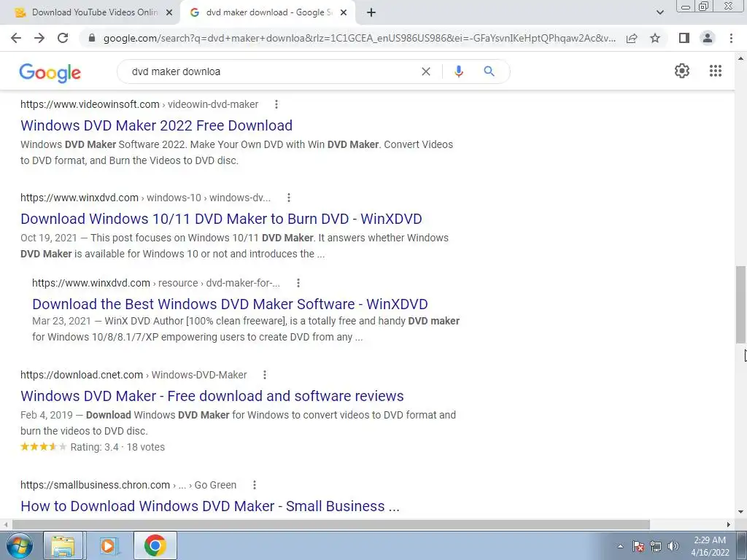The image size is (747, 560).
Task: Go to Google home via logo
Action: [x=50, y=72]
